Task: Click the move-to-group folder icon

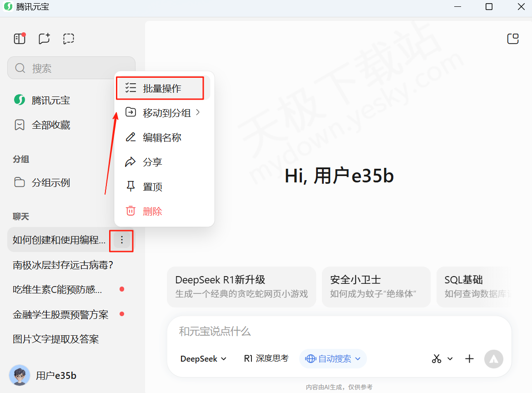Action: pyautogui.click(x=130, y=112)
